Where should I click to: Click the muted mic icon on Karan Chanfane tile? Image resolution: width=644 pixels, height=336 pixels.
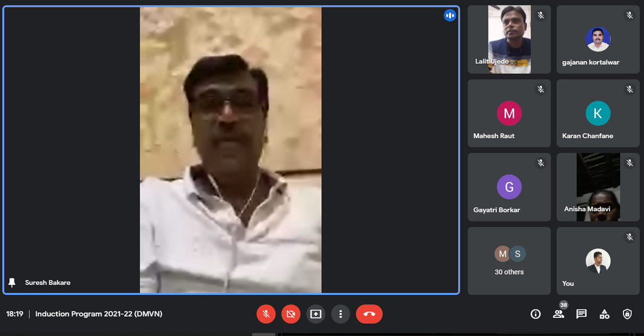[x=629, y=89]
